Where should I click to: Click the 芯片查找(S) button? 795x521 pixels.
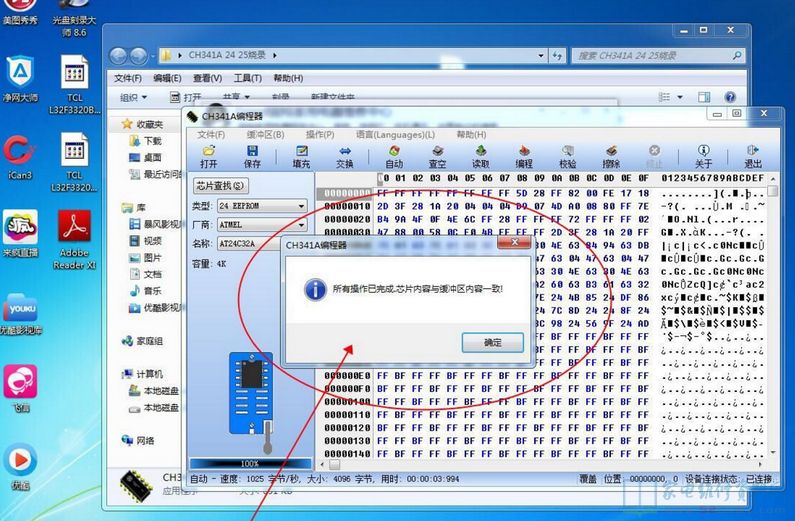pyautogui.click(x=221, y=186)
